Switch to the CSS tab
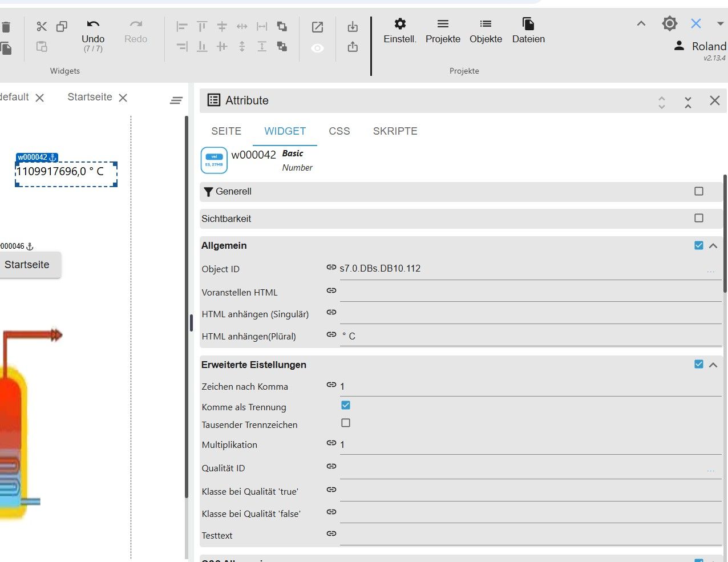Screen dimensions: 728x562 pos(339,131)
